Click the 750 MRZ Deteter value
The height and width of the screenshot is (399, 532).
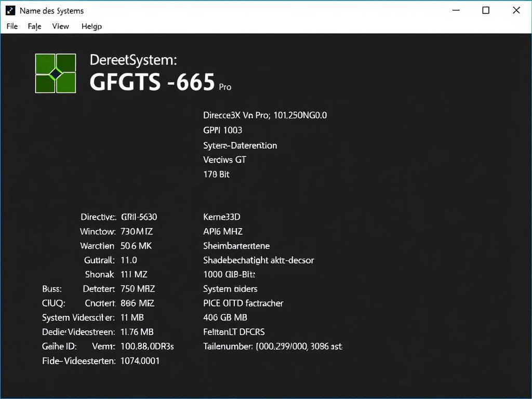pyautogui.click(x=138, y=289)
